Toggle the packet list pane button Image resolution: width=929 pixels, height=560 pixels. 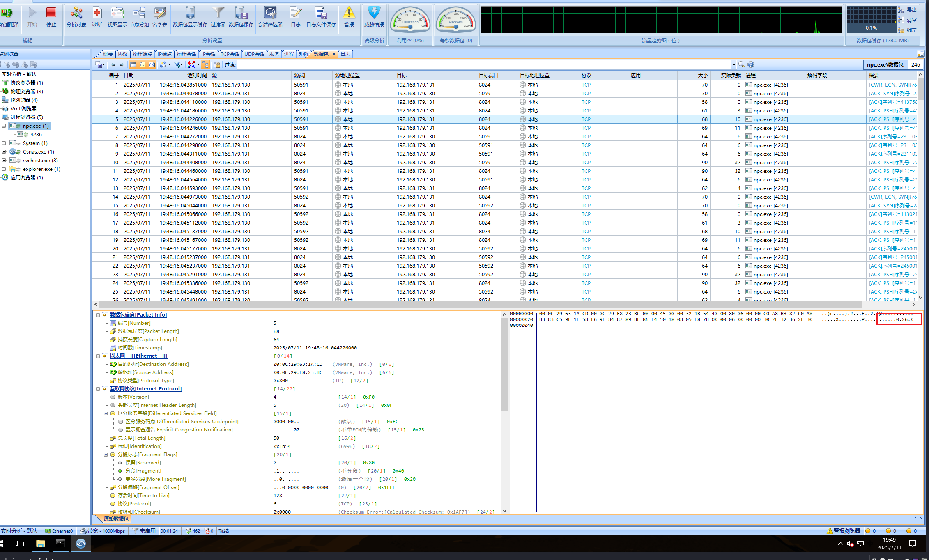pyautogui.click(x=133, y=64)
